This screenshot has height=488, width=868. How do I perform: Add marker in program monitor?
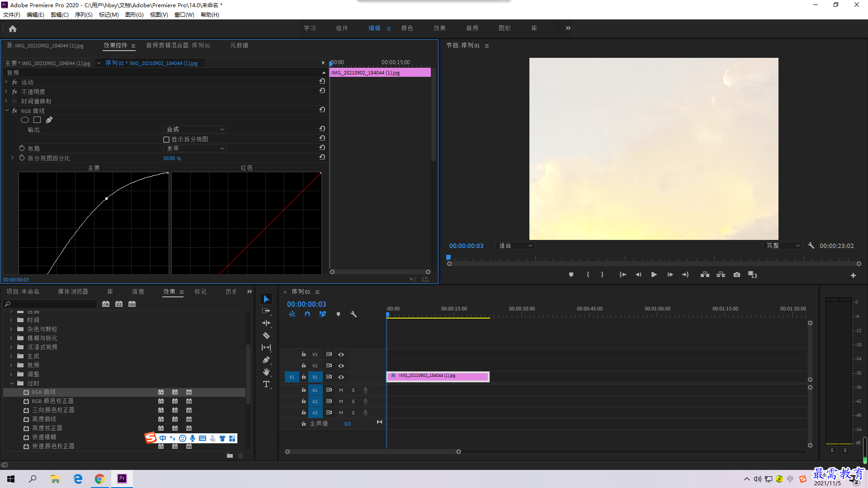(x=571, y=275)
